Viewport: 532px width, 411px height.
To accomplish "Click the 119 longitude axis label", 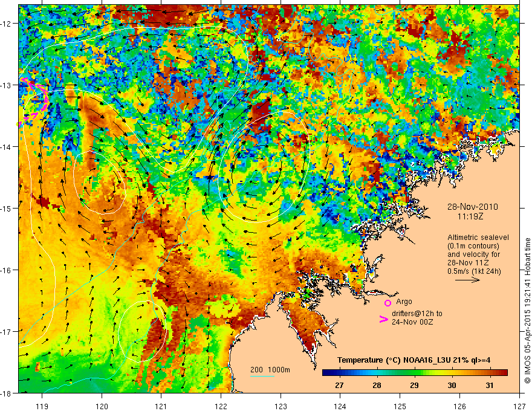I will click(x=42, y=406).
